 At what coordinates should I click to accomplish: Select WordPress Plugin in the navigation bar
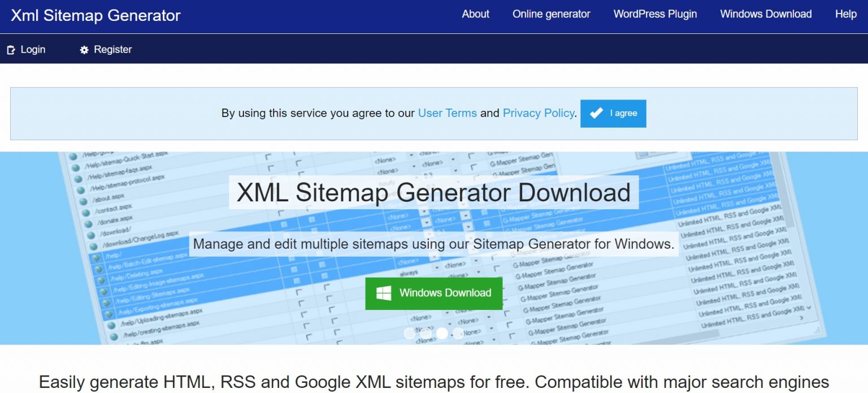coord(655,14)
